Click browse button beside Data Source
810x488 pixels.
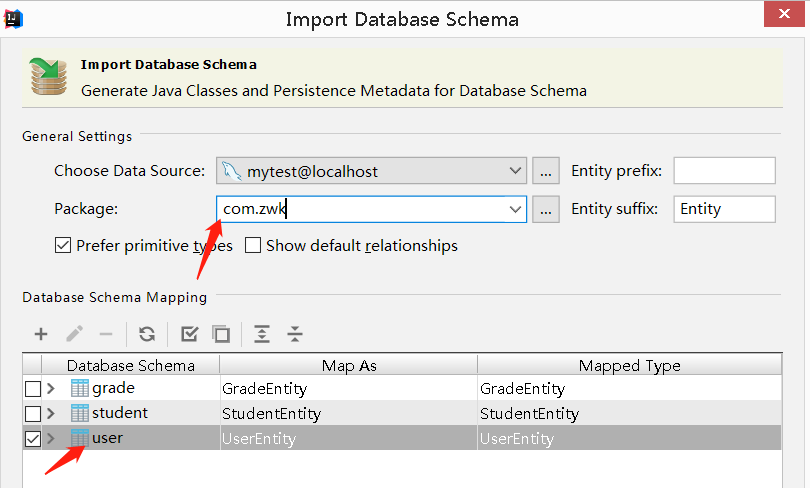[x=545, y=171]
